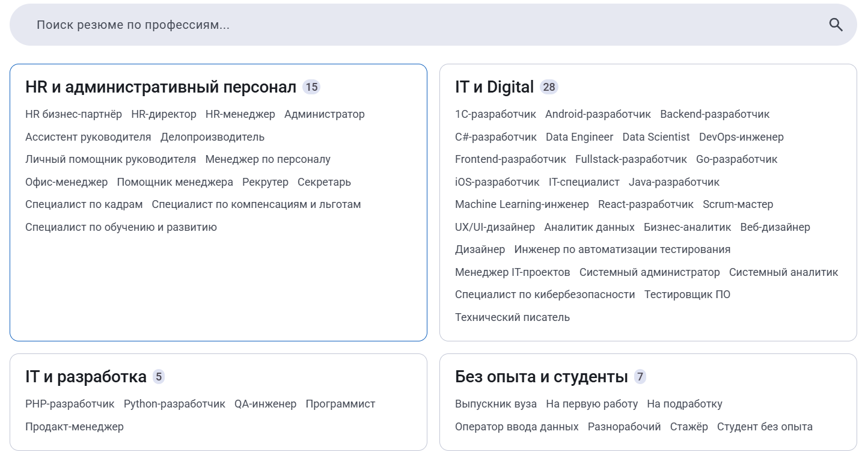Select 1С-разработчик profession link
Viewport: 868px width, 458px height.
point(496,114)
